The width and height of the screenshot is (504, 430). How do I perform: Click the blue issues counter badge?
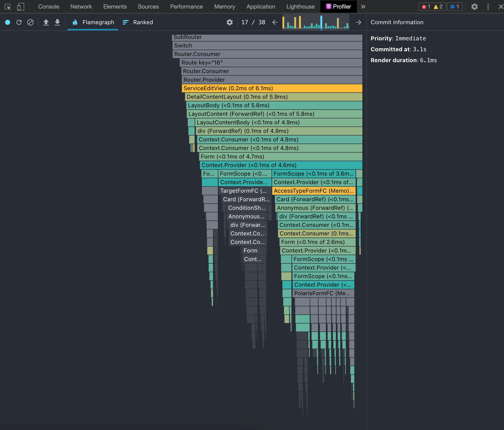click(x=454, y=7)
